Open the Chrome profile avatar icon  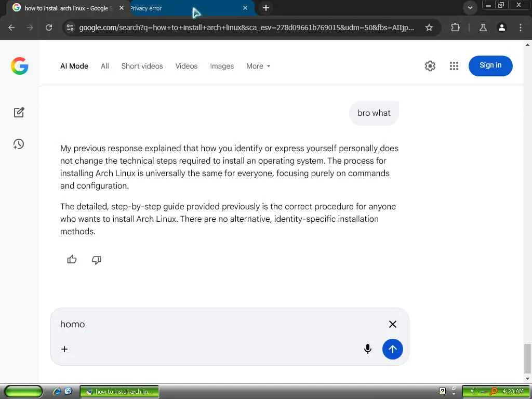(x=501, y=28)
